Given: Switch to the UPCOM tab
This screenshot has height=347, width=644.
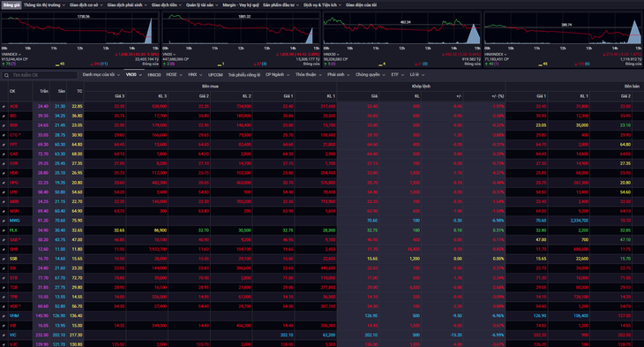Looking at the screenshot, I should (215, 75).
